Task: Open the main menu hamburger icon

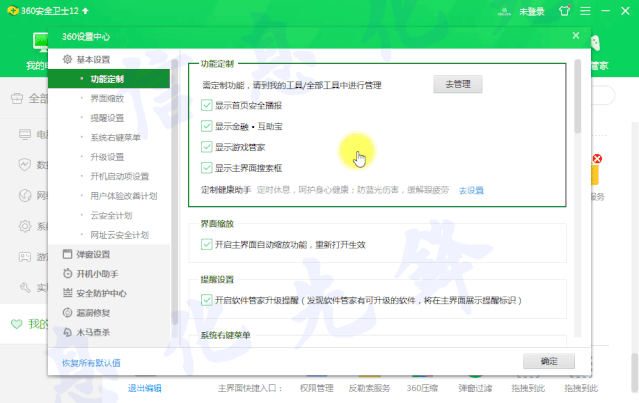Action: [x=585, y=11]
